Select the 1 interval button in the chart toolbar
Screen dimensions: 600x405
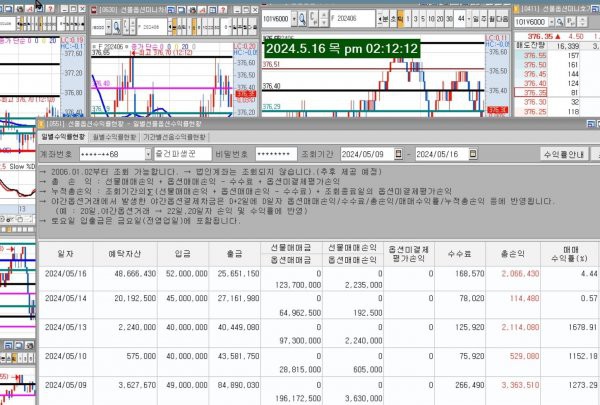coord(408,19)
